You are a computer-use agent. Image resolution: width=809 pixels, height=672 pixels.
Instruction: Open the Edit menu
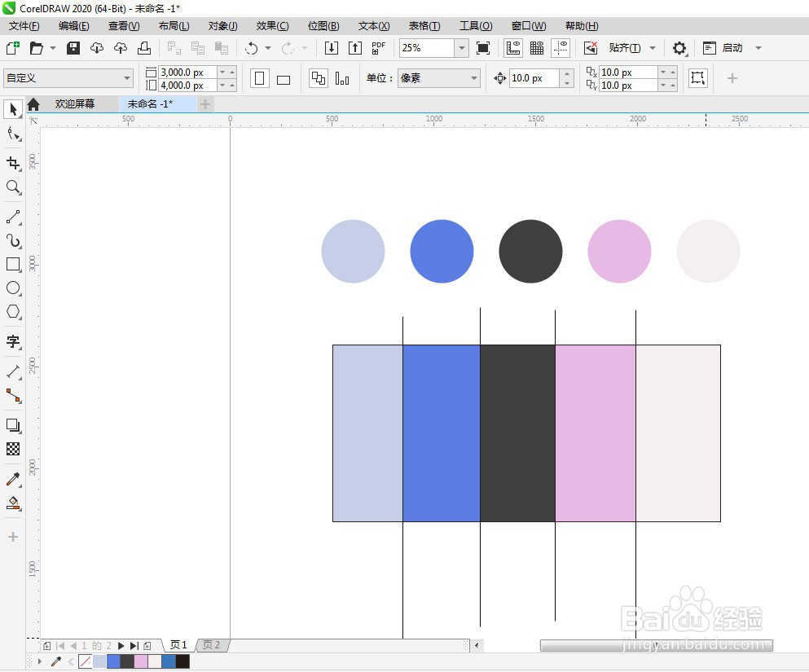[x=74, y=26]
